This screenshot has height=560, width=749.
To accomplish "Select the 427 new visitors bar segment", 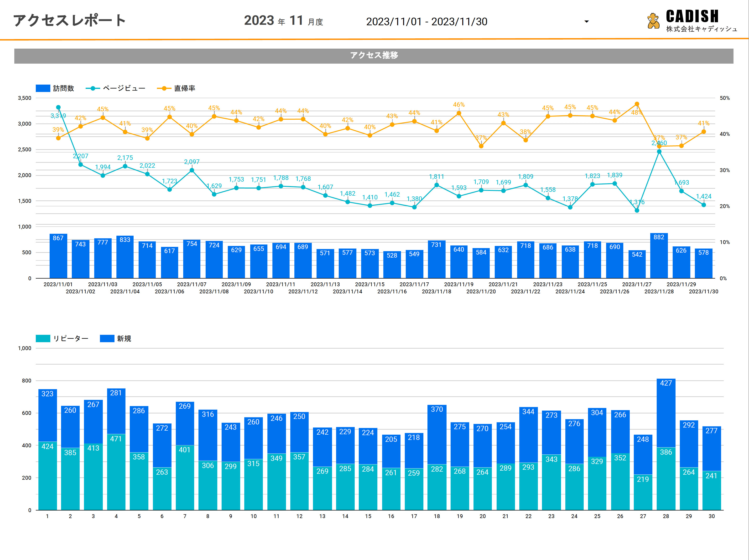I will 666,413.
